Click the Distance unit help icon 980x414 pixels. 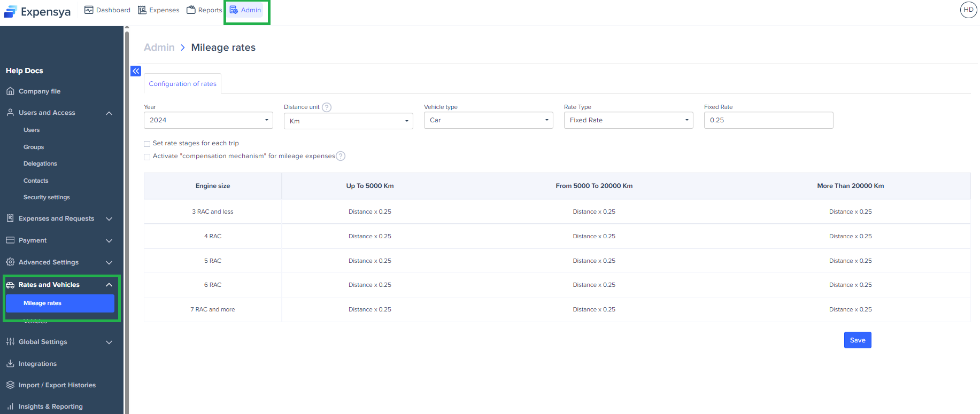pyautogui.click(x=327, y=107)
